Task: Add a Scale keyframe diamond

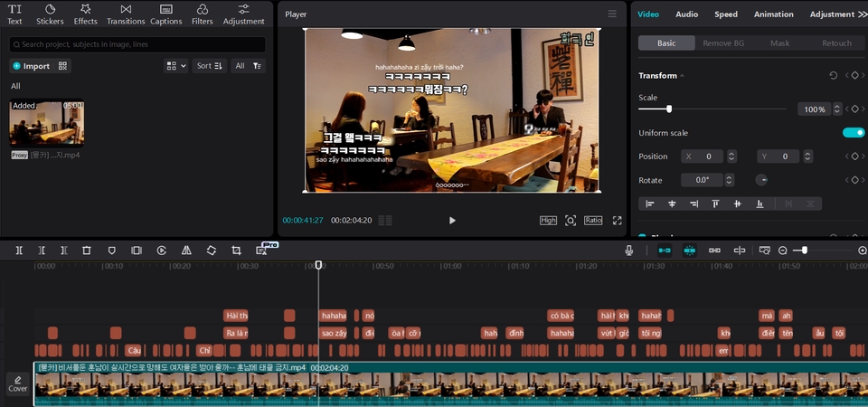Action: (x=854, y=109)
